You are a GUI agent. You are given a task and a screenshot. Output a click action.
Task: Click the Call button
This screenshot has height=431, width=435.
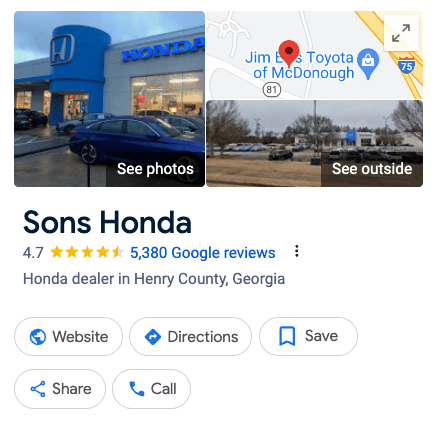coord(152,389)
